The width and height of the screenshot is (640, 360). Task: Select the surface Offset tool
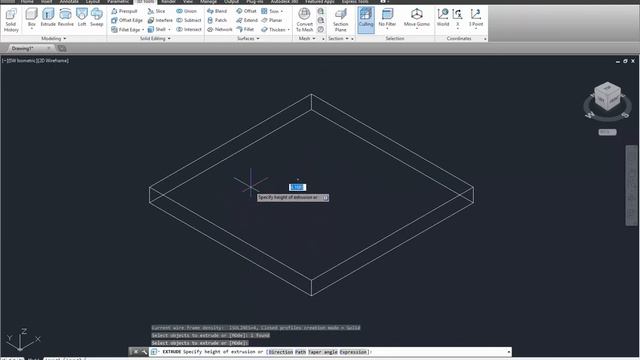pos(246,11)
